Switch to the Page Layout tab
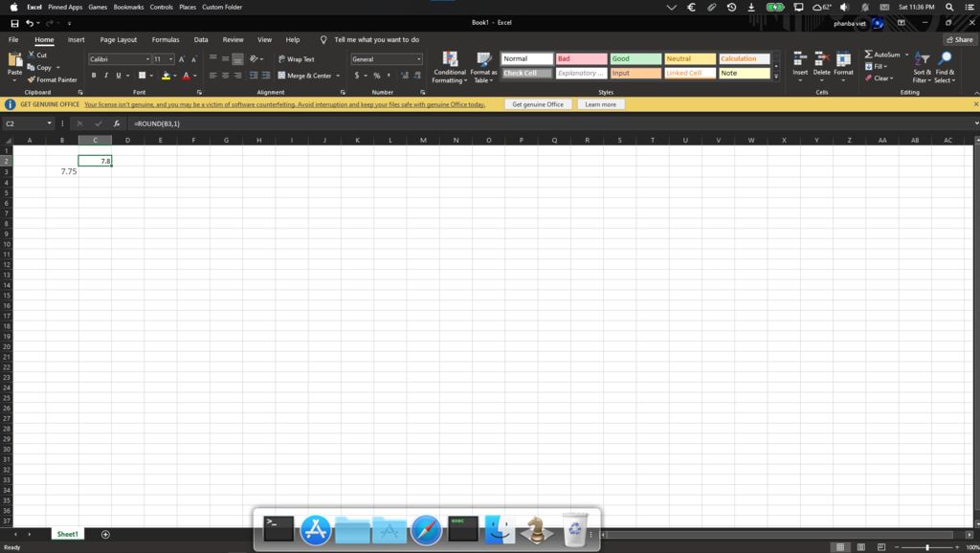This screenshot has height=553, width=980. click(118, 39)
